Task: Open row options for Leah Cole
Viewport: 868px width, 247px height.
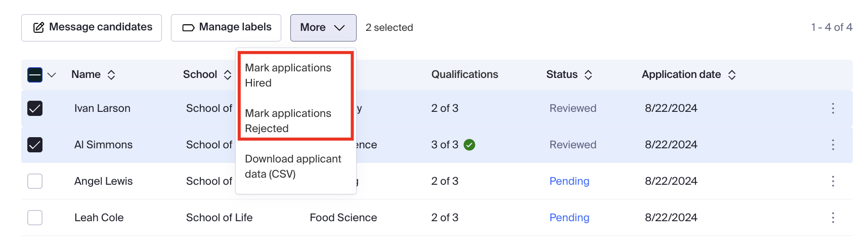Action: pos(833,218)
